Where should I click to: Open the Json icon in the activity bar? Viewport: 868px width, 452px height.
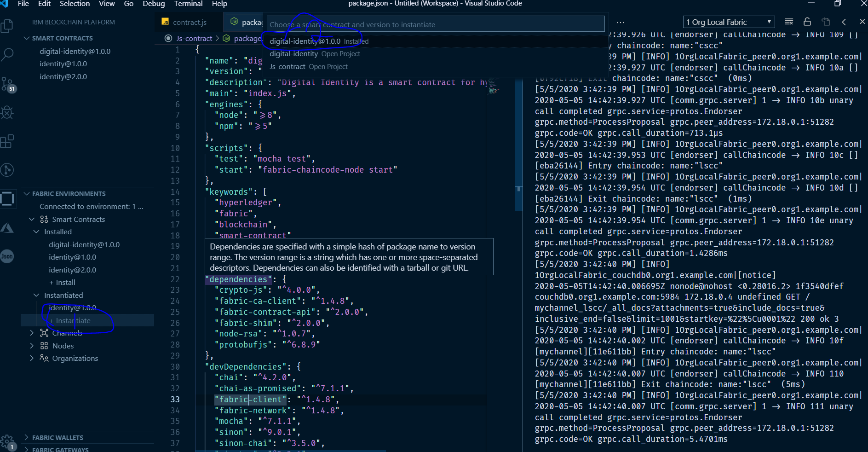(x=7, y=256)
